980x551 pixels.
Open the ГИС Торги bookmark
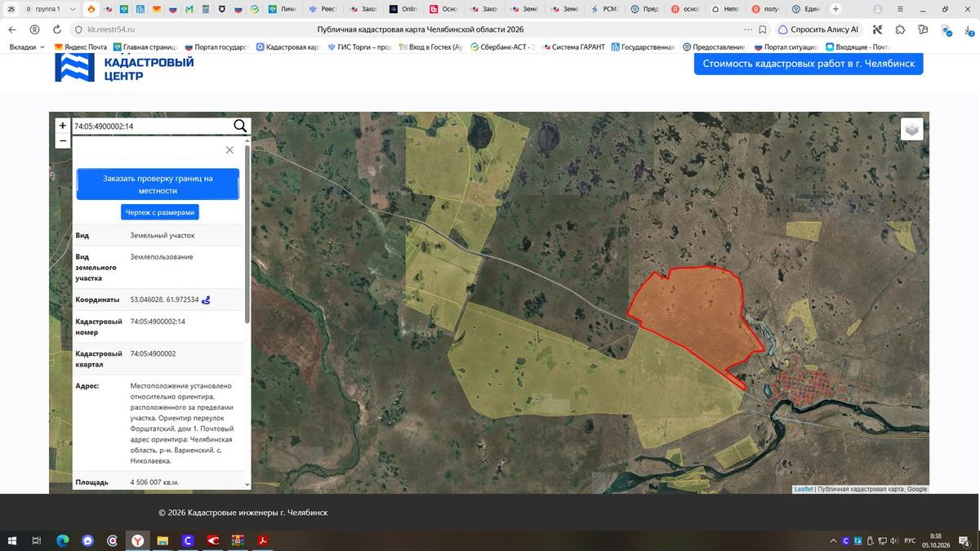coord(359,47)
